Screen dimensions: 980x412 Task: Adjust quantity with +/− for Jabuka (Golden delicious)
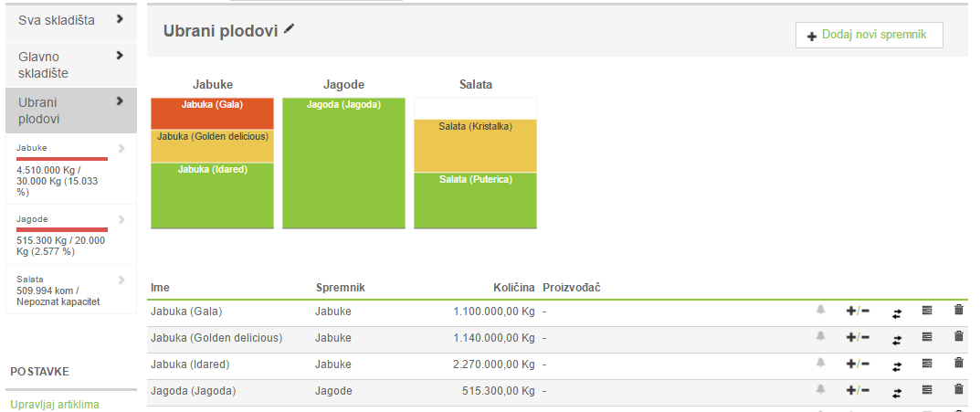858,337
